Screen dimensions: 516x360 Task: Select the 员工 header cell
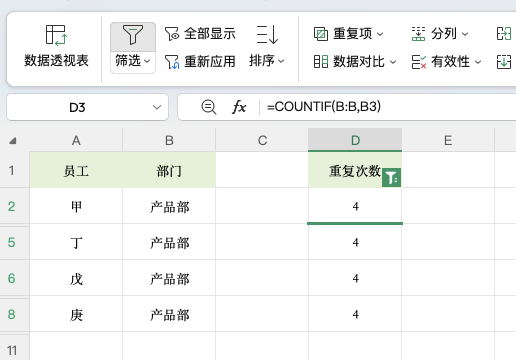point(76,170)
